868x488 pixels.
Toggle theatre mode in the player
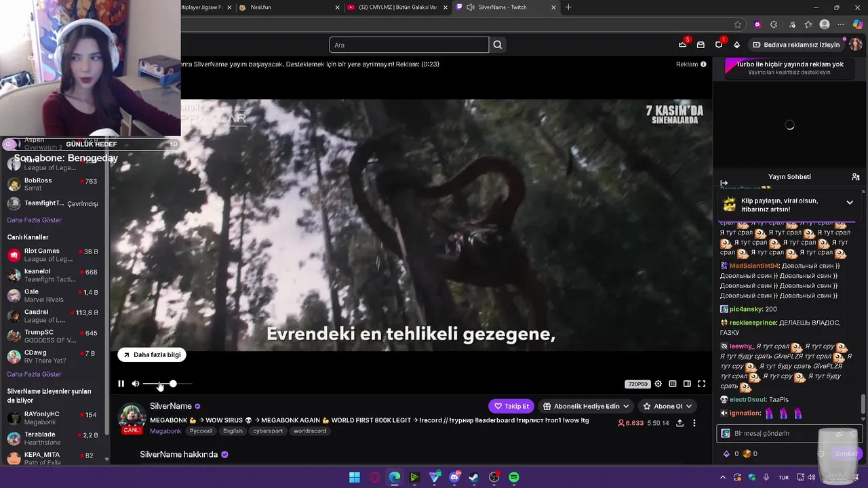pyautogui.click(x=687, y=384)
